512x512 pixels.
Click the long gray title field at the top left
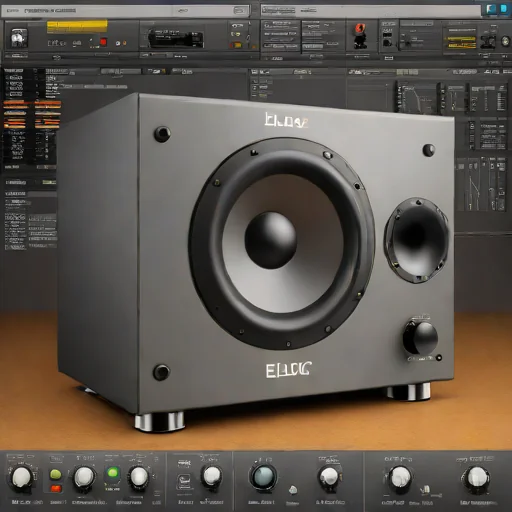click(125, 11)
